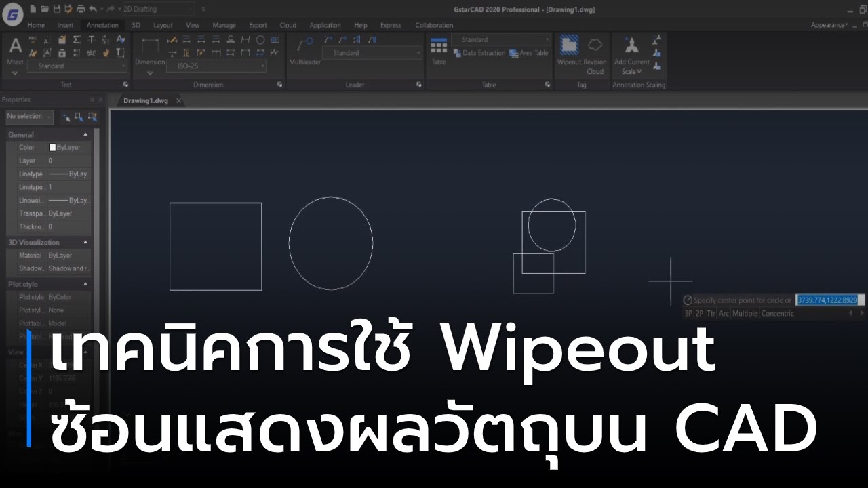Click the Undo arrow icon

(x=92, y=9)
